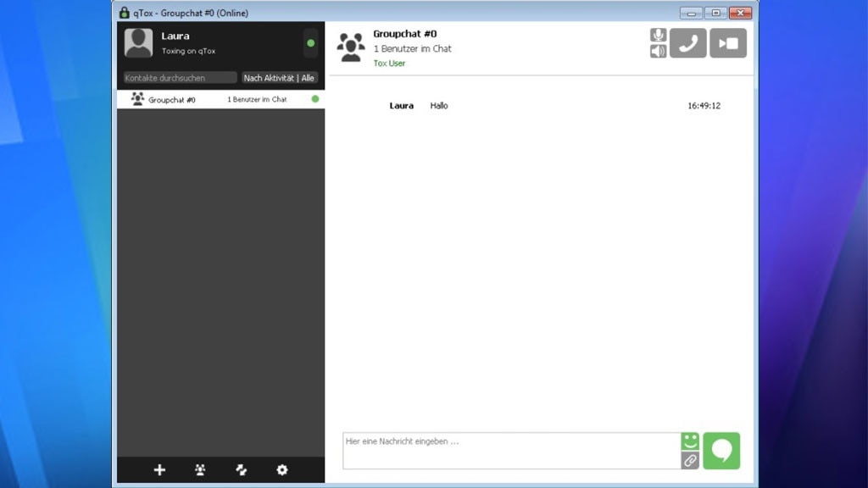Screen dimensions: 868x488
Task: Add a new contact with the plus icon
Action: (x=159, y=470)
